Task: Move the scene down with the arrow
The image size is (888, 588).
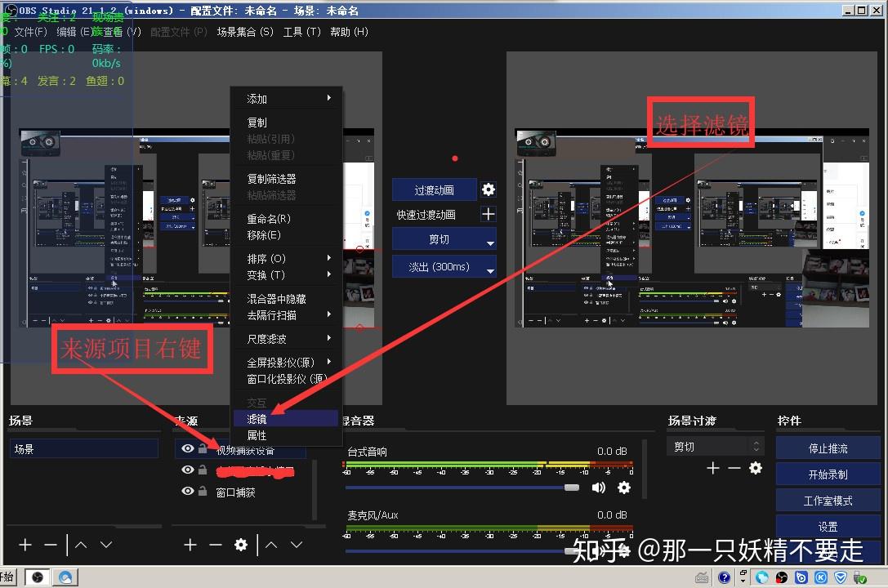Action: pyautogui.click(x=106, y=545)
